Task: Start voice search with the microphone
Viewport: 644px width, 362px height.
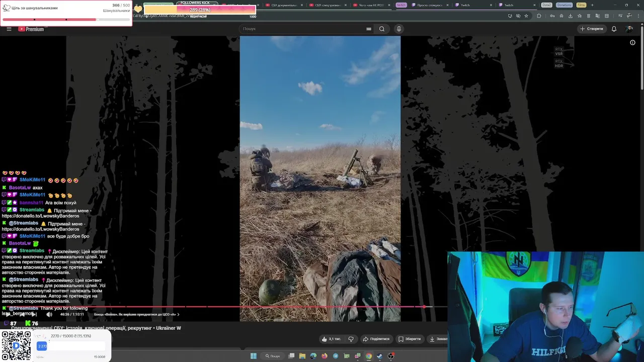Action: [x=399, y=29]
